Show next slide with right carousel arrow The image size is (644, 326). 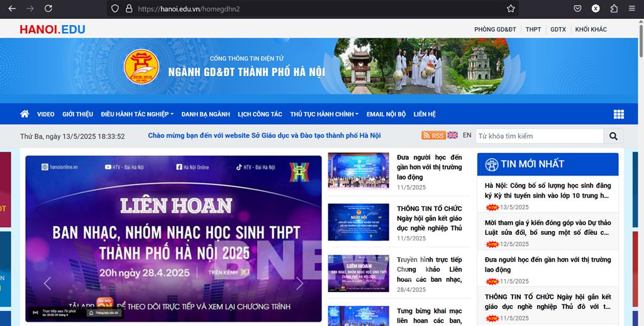299,283
